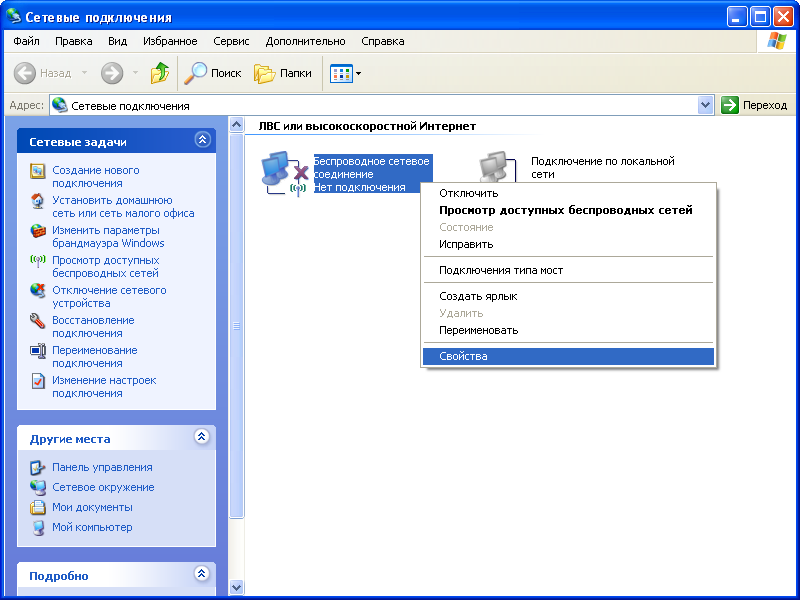Viewport: 800px width, 600px height.
Task: Open Мои документы link
Action: tap(92, 507)
